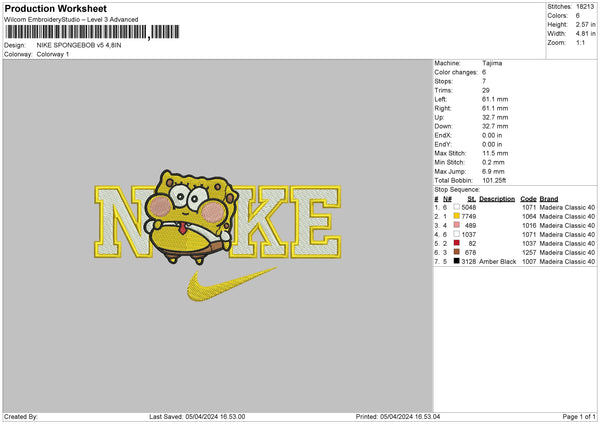Click the Colorway 1 value

click(53, 54)
